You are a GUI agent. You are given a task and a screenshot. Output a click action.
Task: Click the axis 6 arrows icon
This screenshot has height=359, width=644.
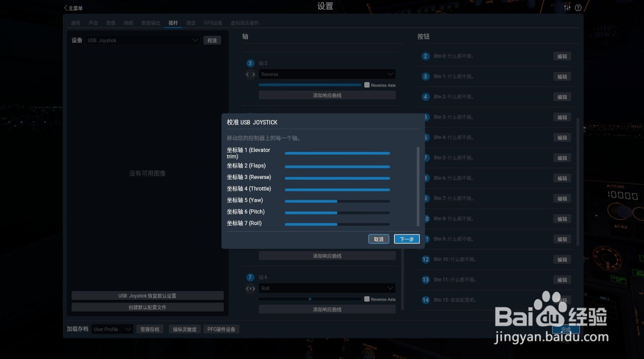pyautogui.click(x=250, y=288)
